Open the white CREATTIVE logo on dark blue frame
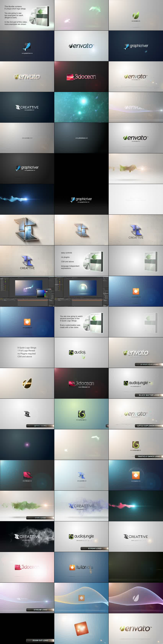This screenshot has height=644, width=163. (27, 107)
